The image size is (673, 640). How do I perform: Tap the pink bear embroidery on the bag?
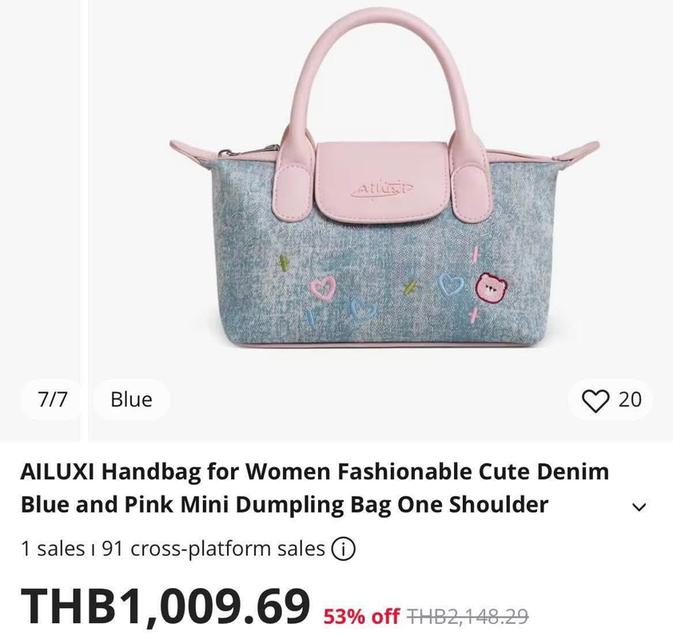point(493,288)
